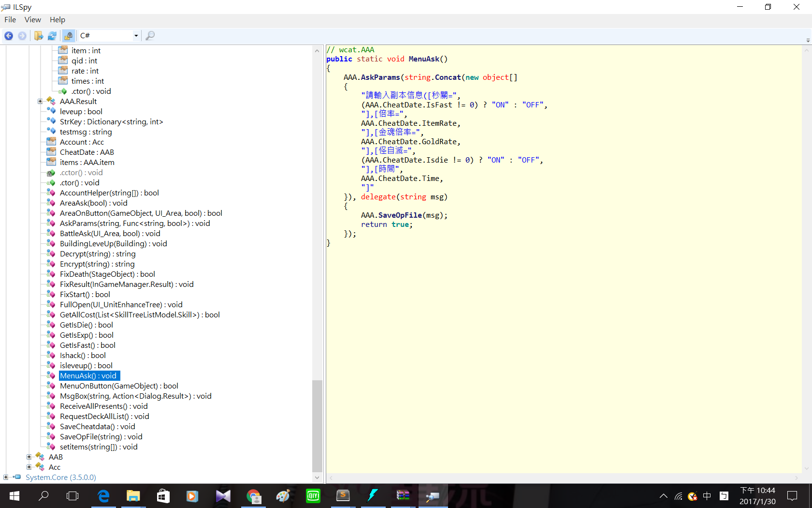This screenshot has width=812, height=508.
Task: Open Windows Start menu
Action: [14, 496]
